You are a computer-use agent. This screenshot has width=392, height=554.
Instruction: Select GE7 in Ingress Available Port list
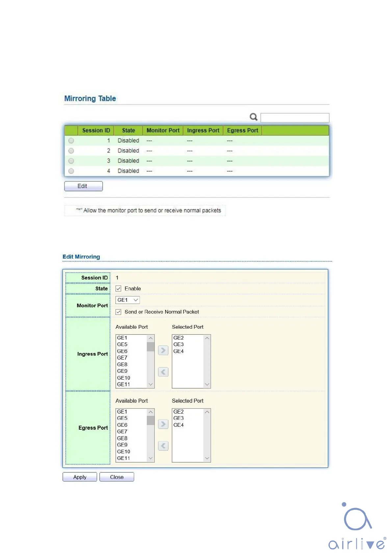click(122, 358)
